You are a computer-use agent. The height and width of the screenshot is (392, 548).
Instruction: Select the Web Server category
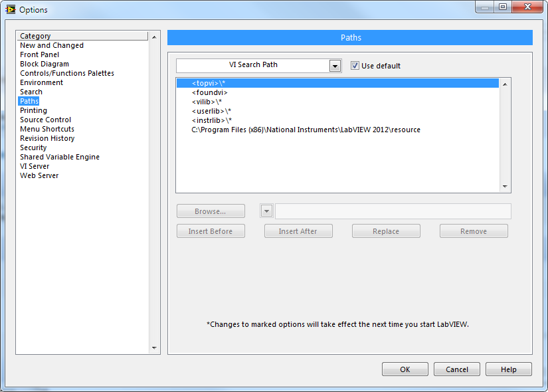pos(39,175)
